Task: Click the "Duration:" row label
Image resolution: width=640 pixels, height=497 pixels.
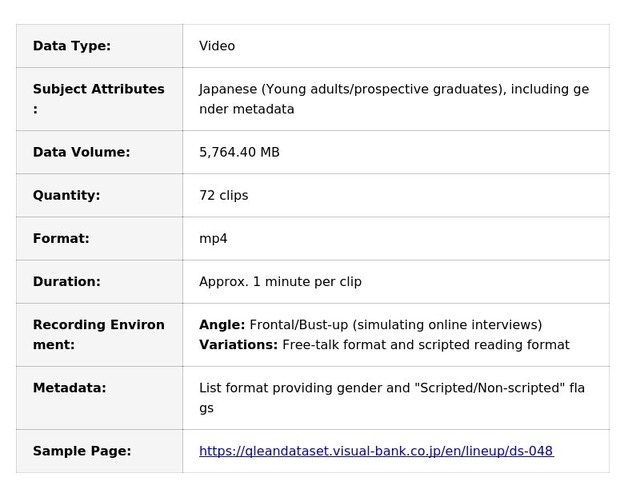Action: pyautogui.click(x=66, y=282)
